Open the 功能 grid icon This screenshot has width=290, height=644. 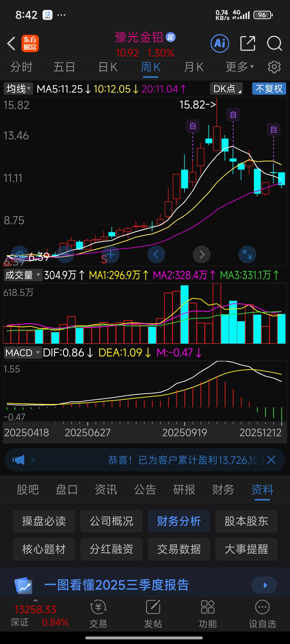tap(208, 607)
